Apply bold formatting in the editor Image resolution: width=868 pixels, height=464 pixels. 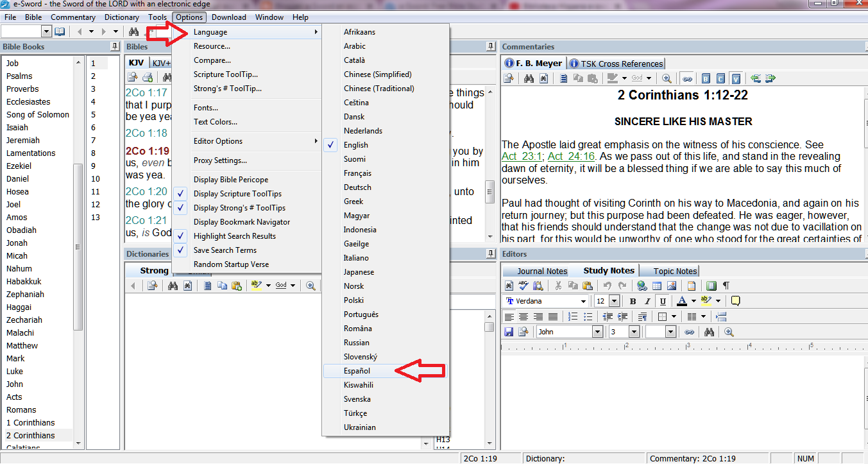633,301
